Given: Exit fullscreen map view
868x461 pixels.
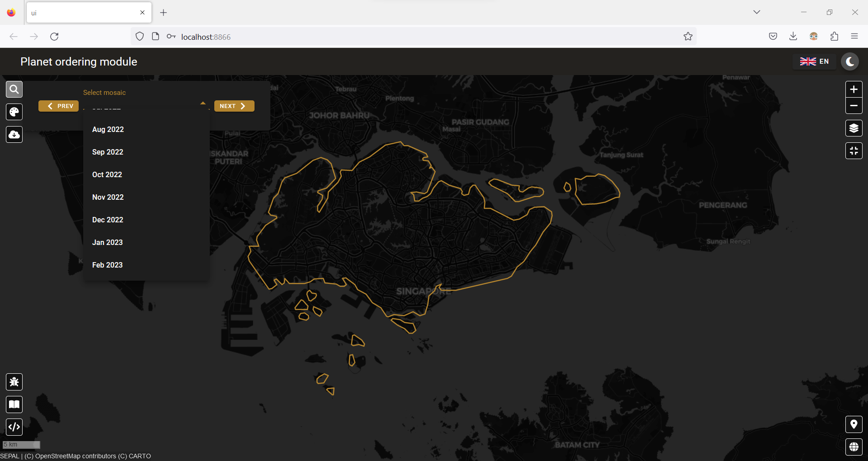Looking at the screenshot, I should [x=854, y=151].
